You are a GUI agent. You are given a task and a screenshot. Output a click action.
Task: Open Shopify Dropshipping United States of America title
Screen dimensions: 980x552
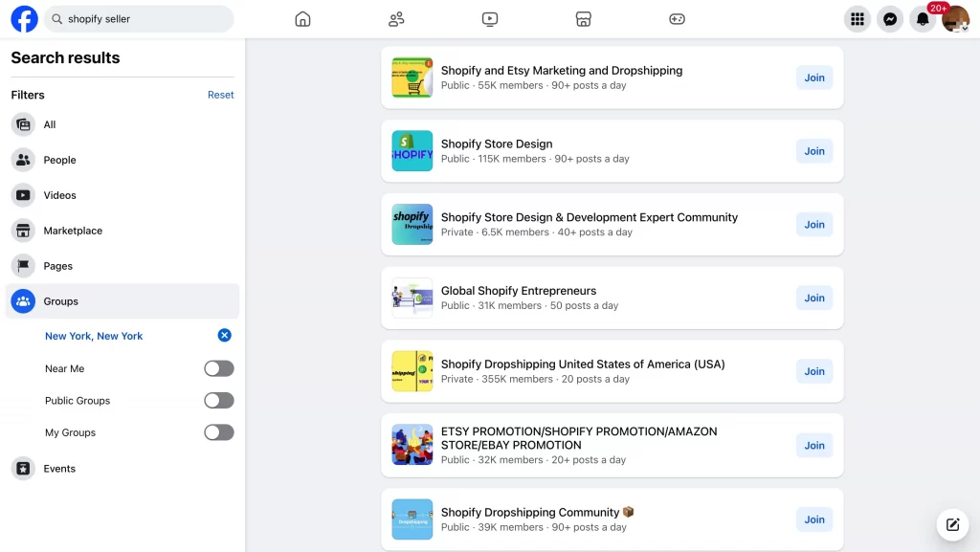(583, 364)
